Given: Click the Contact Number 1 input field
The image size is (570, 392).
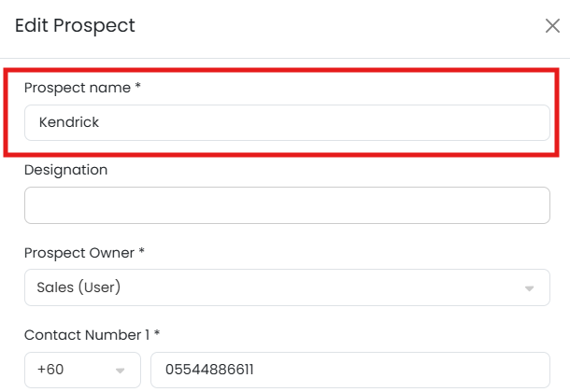Looking at the screenshot, I should pos(349,370).
